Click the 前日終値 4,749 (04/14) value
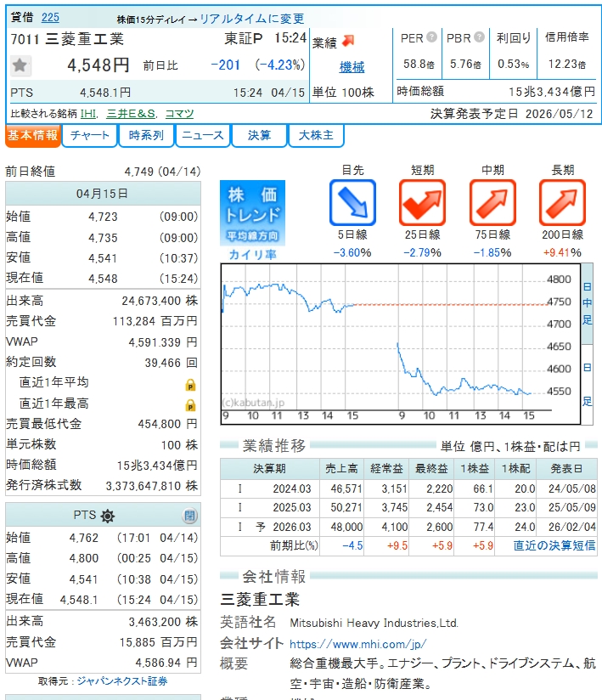This screenshot has height=700, width=602. pos(162,172)
